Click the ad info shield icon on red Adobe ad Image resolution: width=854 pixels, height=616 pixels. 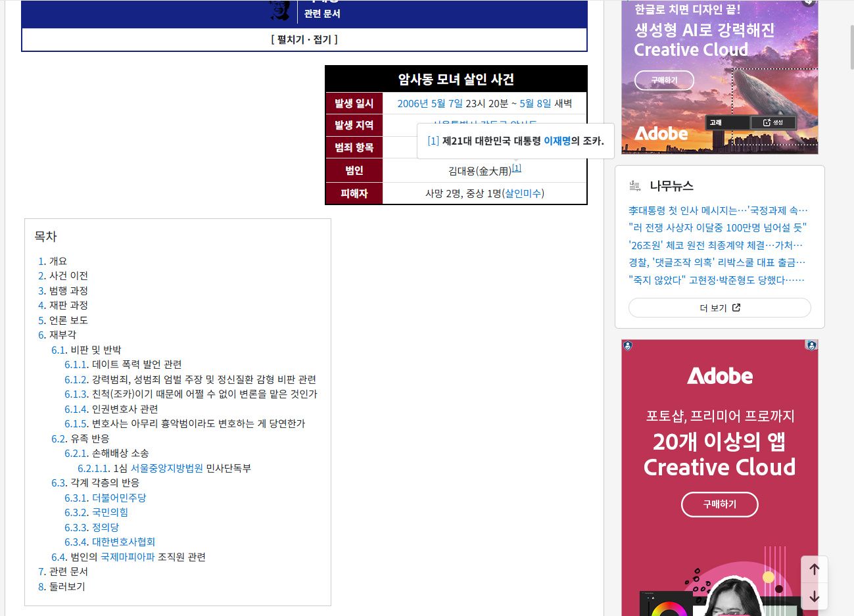click(811, 345)
